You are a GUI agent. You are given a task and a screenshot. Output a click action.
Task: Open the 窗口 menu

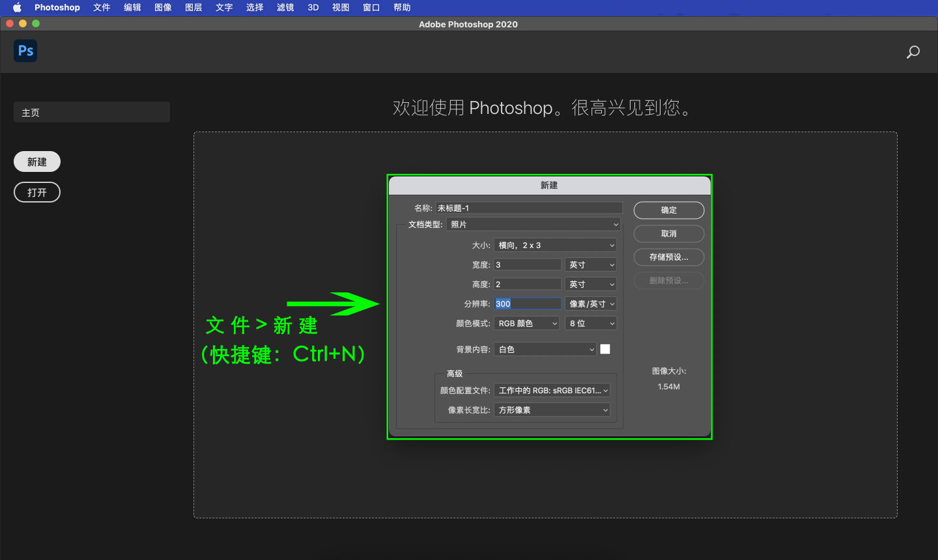click(x=371, y=7)
